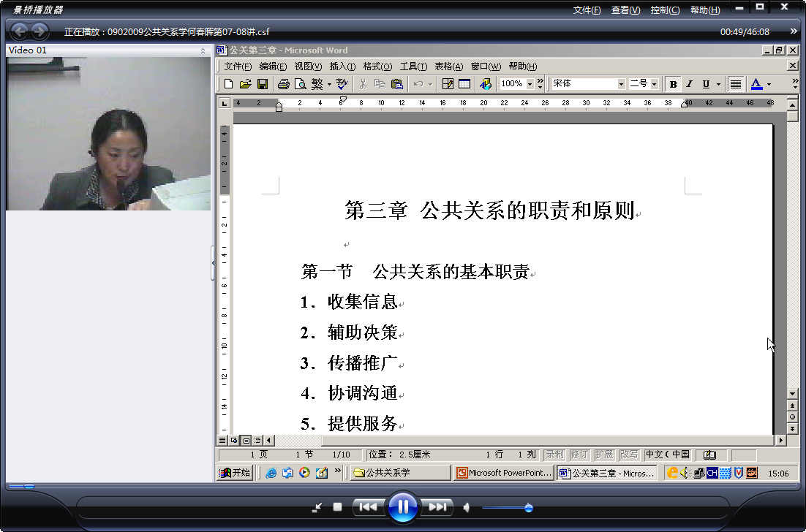Open the 二号 font size dropdown
The height and width of the screenshot is (532, 806).
coord(654,84)
